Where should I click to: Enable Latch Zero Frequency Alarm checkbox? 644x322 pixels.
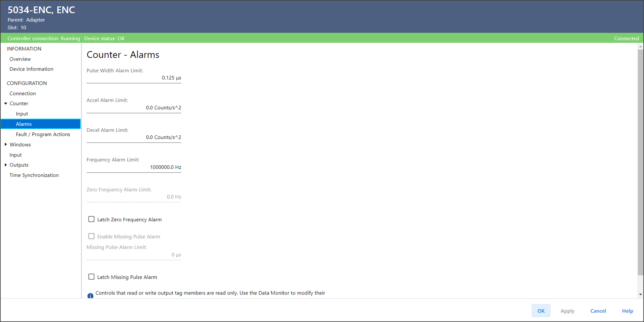tap(91, 219)
